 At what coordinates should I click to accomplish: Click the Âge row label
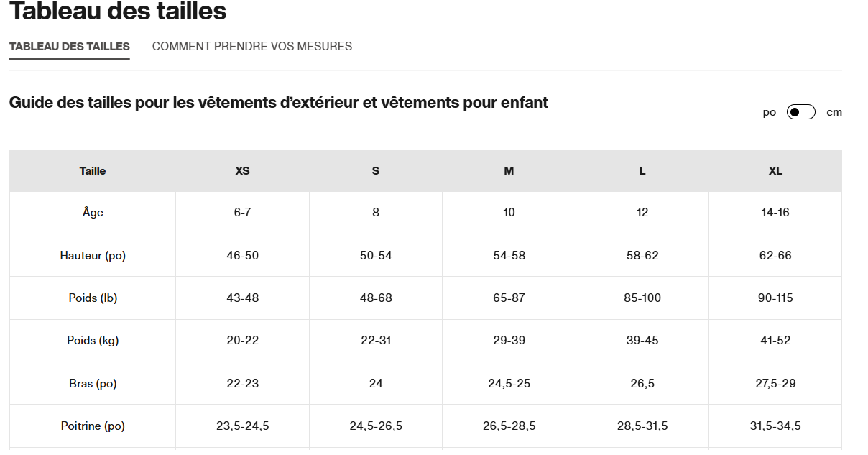click(x=93, y=213)
